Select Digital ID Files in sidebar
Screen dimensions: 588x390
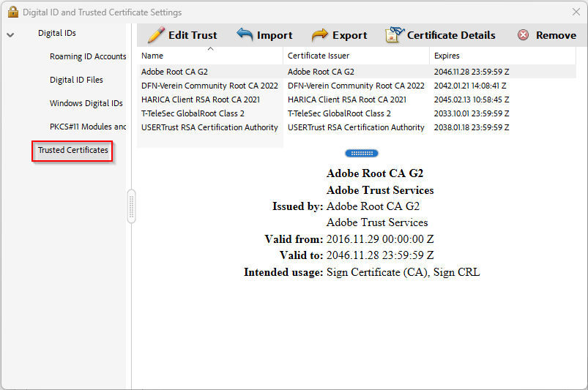point(76,80)
